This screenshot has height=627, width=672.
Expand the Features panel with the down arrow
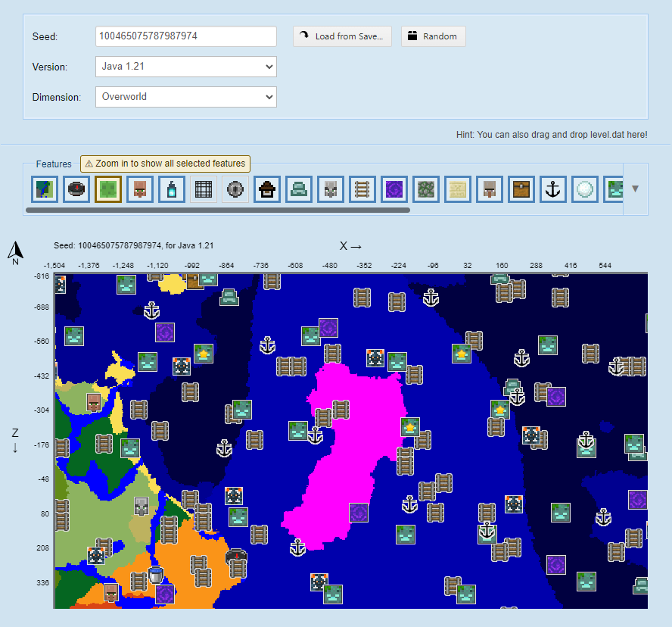click(x=635, y=189)
